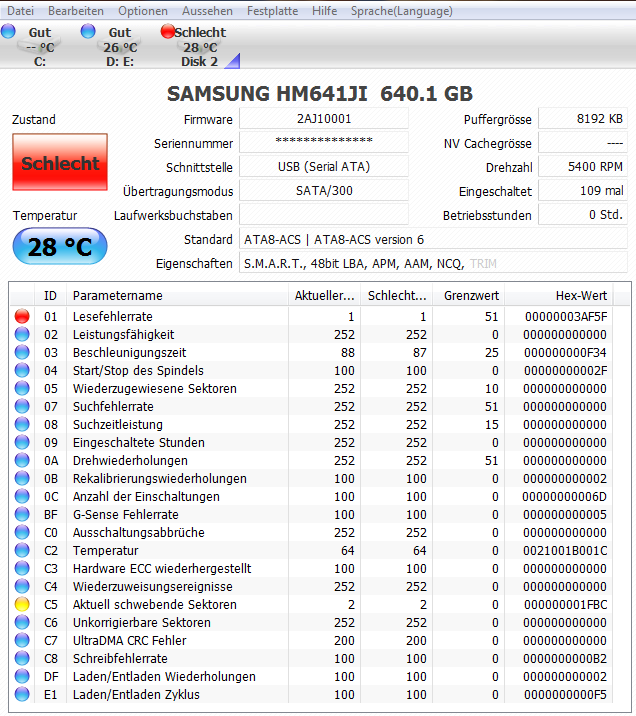This screenshot has height=716, width=636.
Task: Click the status icon for Temperatur attribute C2
Action: (22, 550)
